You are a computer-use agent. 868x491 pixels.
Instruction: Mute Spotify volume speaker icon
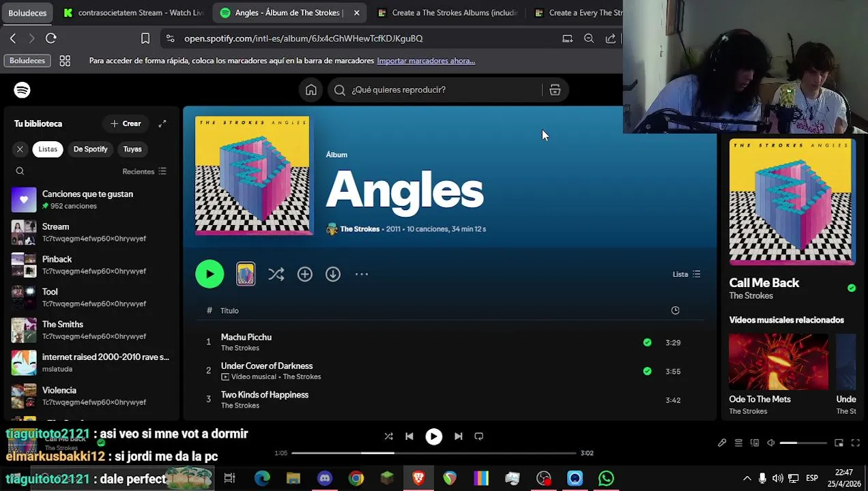[770, 443]
